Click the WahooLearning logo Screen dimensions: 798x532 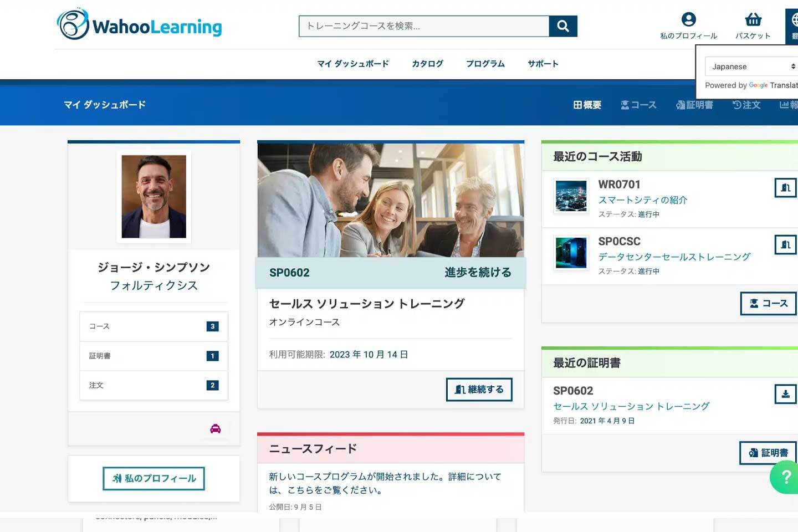[140, 25]
